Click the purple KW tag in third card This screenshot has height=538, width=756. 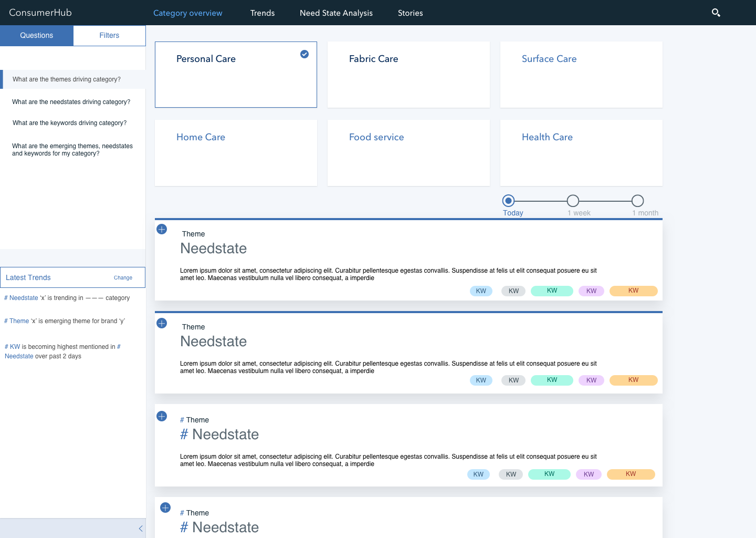(589, 474)
